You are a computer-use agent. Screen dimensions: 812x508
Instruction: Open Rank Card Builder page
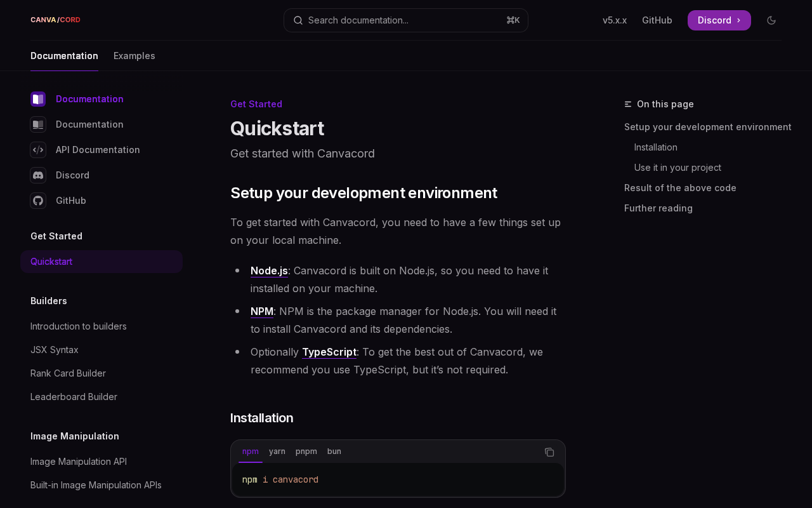click(x=68, y=373)
